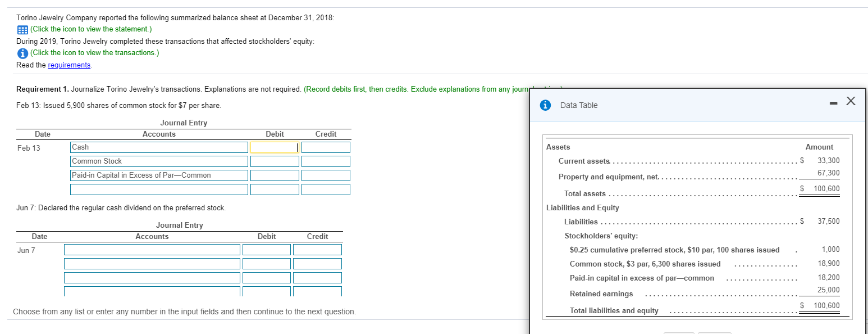Open the empty fourth account field for Feb 13

(x=159, y=189)
